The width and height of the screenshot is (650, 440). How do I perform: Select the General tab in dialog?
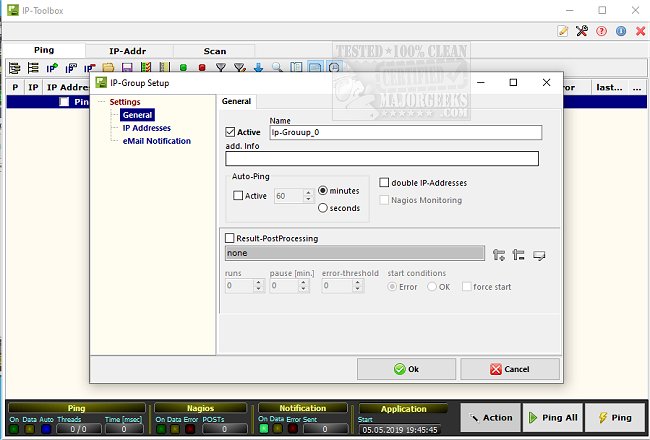[236, 101]
